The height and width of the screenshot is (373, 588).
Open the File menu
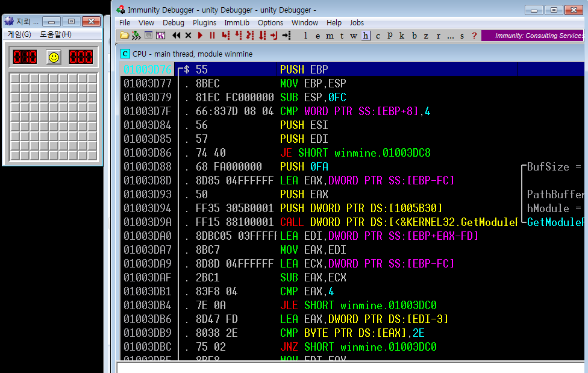pyautogui.click(x=125, y=22)
